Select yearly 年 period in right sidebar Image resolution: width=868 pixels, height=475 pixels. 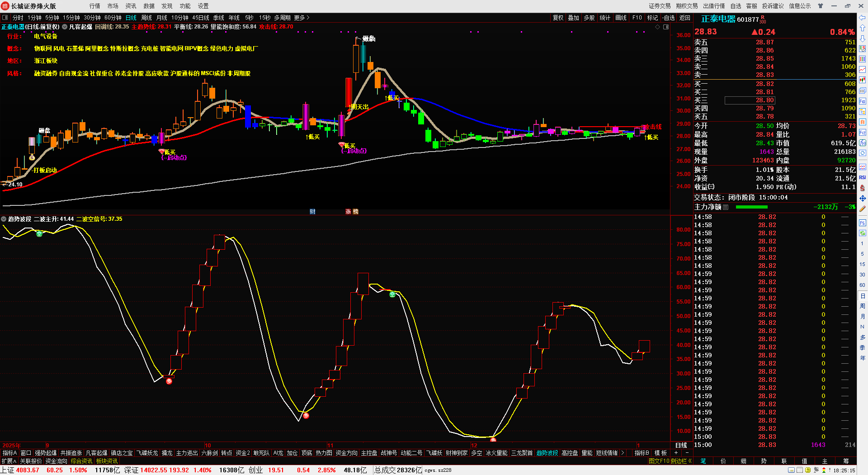[x=862, y=358]
